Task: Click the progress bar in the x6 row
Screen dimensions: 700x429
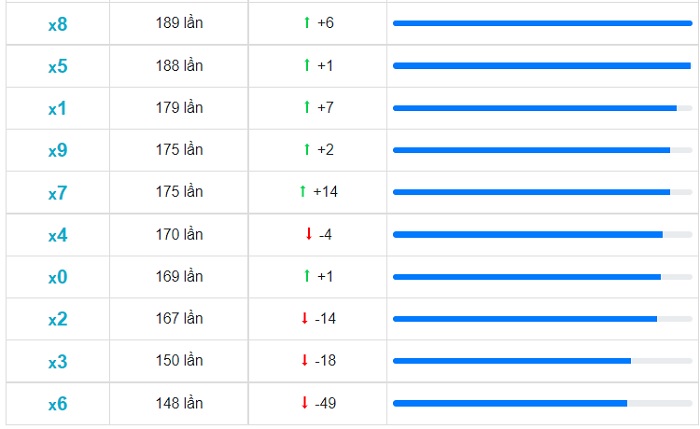Action: point(542,404)
